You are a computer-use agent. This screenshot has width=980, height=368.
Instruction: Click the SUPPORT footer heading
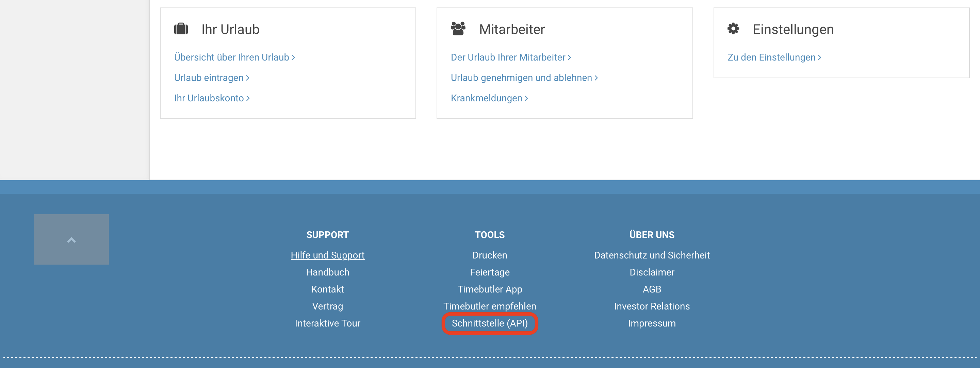[x=328, y=235]
